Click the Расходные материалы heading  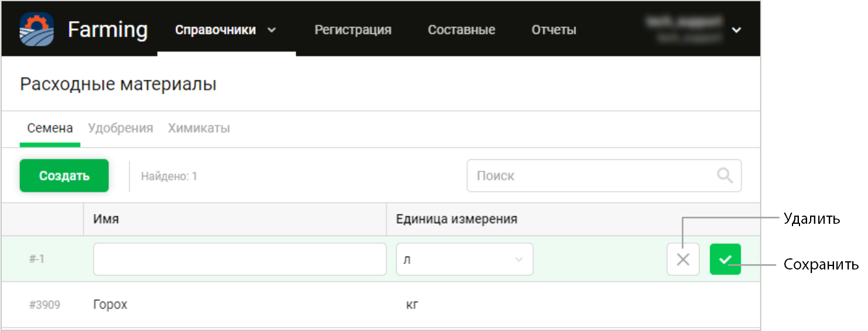click(118, 84)
